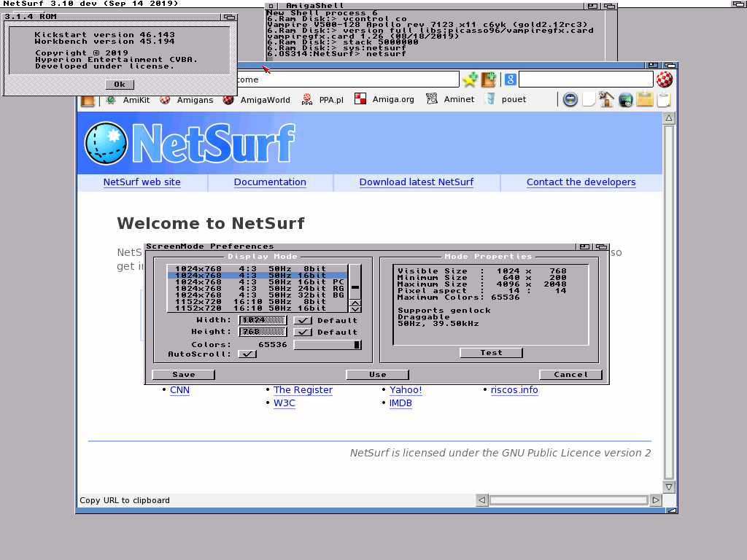Open the AmigaWorld bookmark
Viewport: 747px width, 560px height.
pyautogui.click(x=256, y=100)
